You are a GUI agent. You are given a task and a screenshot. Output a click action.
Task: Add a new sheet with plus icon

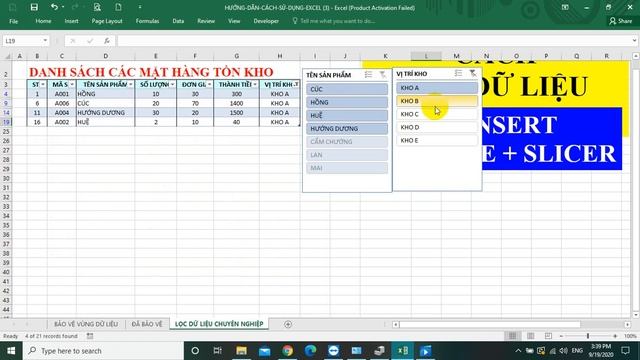[288, 324]
